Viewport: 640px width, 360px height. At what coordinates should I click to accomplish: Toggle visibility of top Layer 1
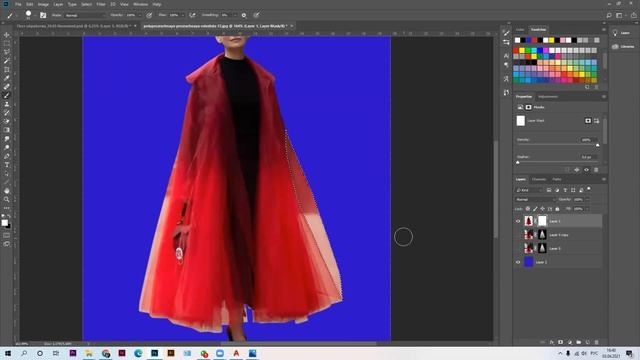click(518, 221)
